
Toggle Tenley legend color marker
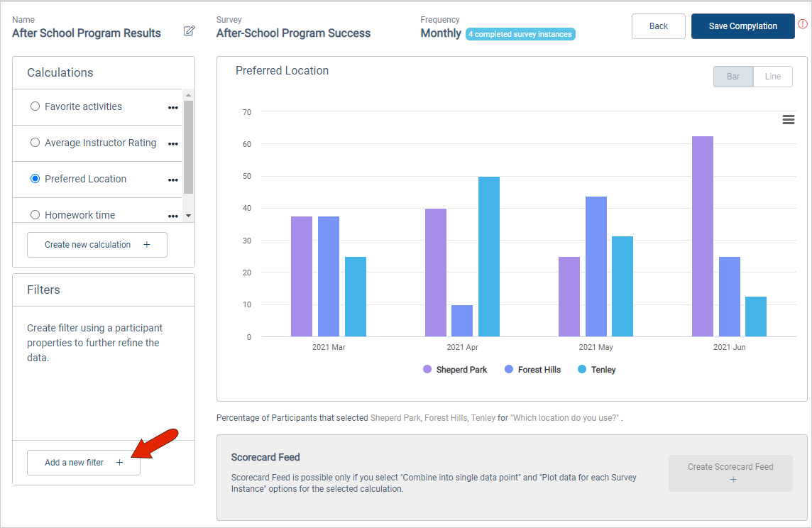pos(582,370)
